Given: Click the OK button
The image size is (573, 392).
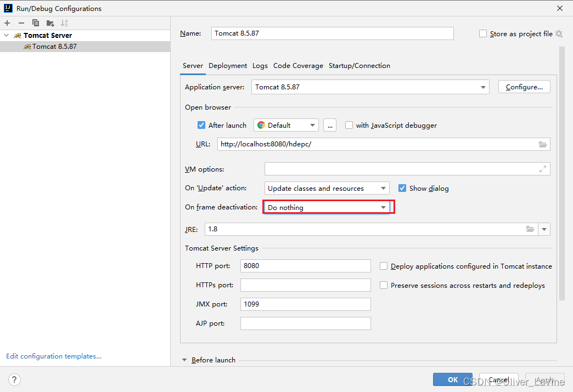Looking at the screenshot, I should [452, 379].
